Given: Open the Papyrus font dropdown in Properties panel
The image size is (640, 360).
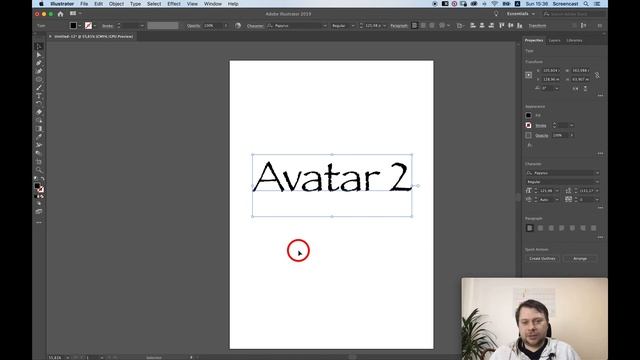Looking at the screenshot, I should pos(598,173).
